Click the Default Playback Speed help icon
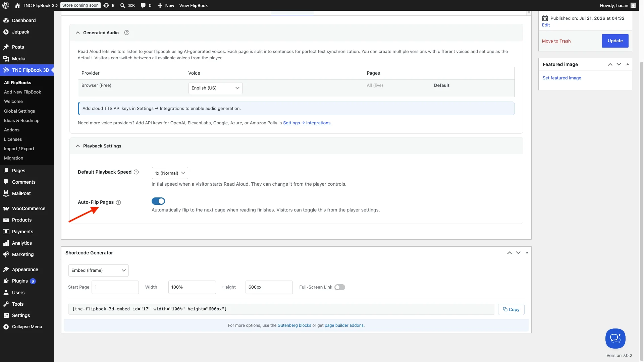This screenshot has width=644, height=362. [x=136, y=172]
